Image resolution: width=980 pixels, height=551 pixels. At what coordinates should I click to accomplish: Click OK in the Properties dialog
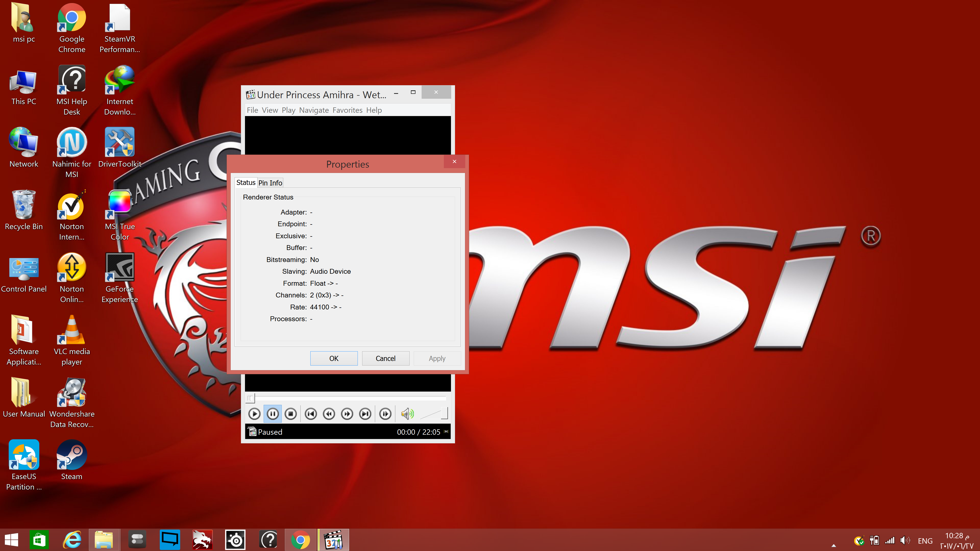(334, 358)
